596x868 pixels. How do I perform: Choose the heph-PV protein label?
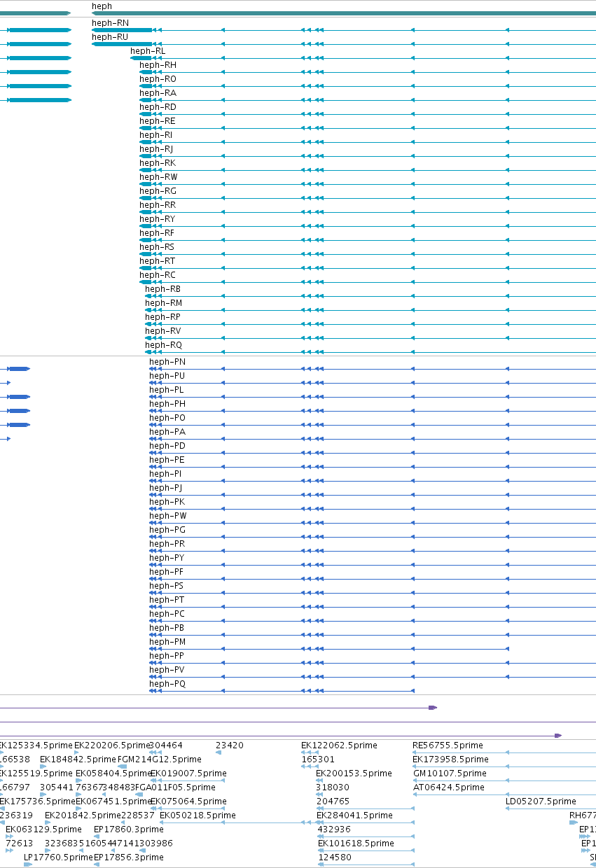[x=167, y=670]
